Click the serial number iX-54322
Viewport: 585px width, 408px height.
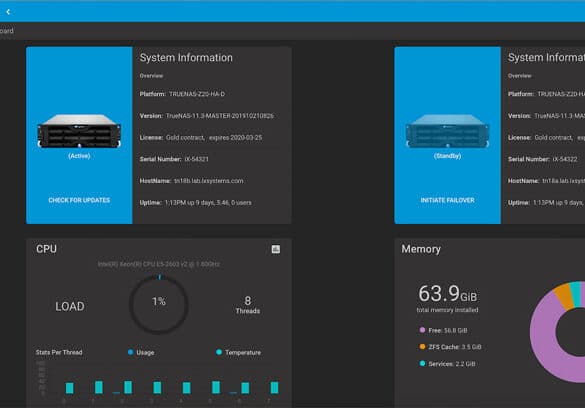(x=565, y=159)
